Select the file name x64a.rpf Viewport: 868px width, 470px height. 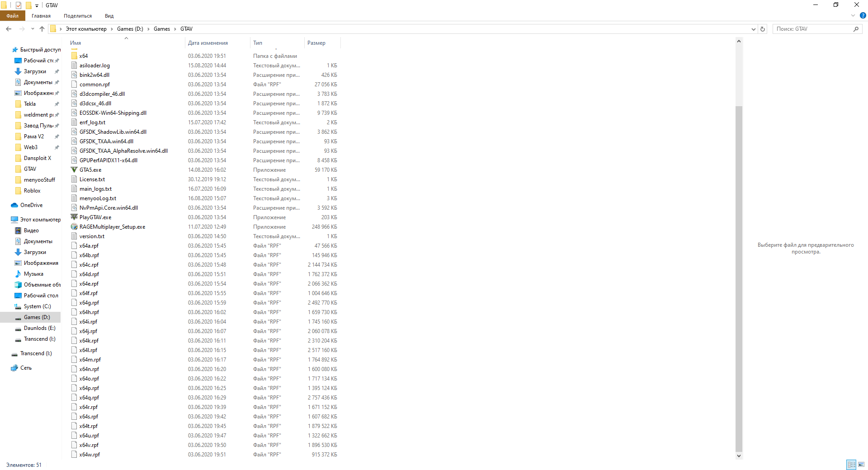click(x=89, y=246)
